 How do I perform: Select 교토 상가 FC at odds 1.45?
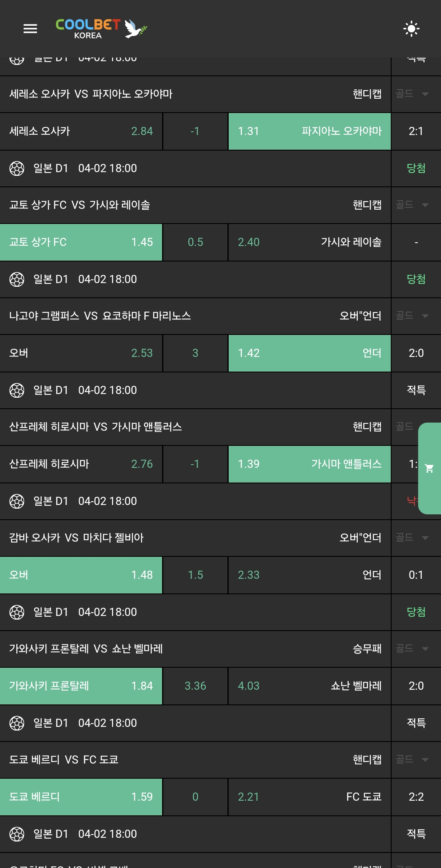coord(81,242)
